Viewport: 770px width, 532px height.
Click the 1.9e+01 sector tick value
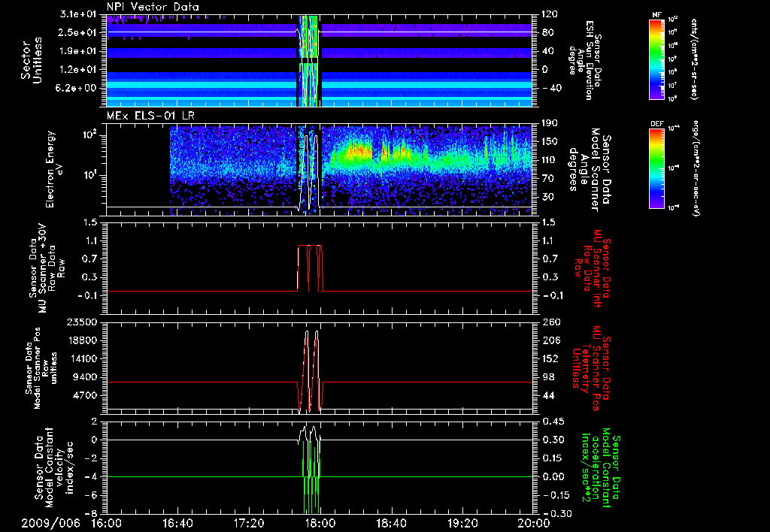pyautogui.click(x=77, y=51)
